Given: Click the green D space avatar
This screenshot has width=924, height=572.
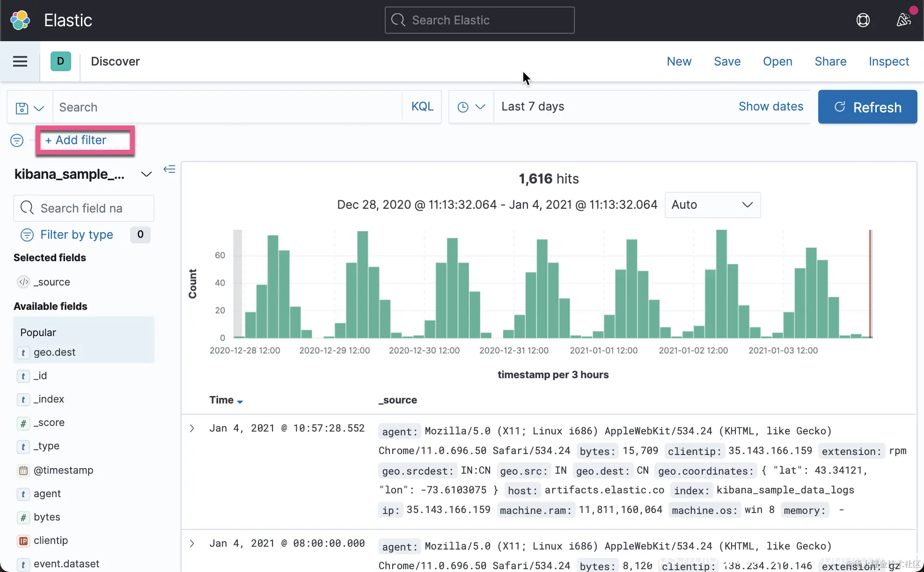Looking at the screenshot, I should pyautogui.click(x=60, y=61).
